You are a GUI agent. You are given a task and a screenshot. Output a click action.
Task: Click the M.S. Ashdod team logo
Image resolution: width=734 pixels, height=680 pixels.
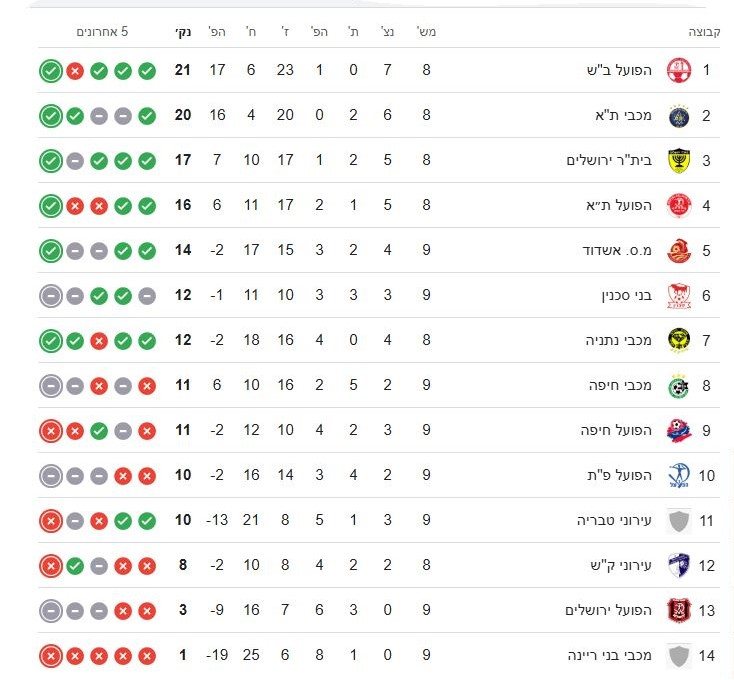[x=679, y=251]
